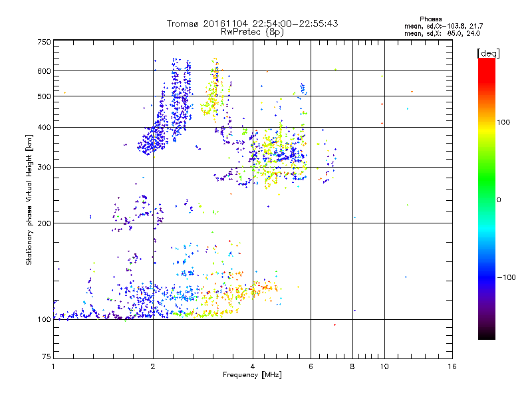
Task: Pick the black bottom of the phase colorbar
Action: coord(487,335)
